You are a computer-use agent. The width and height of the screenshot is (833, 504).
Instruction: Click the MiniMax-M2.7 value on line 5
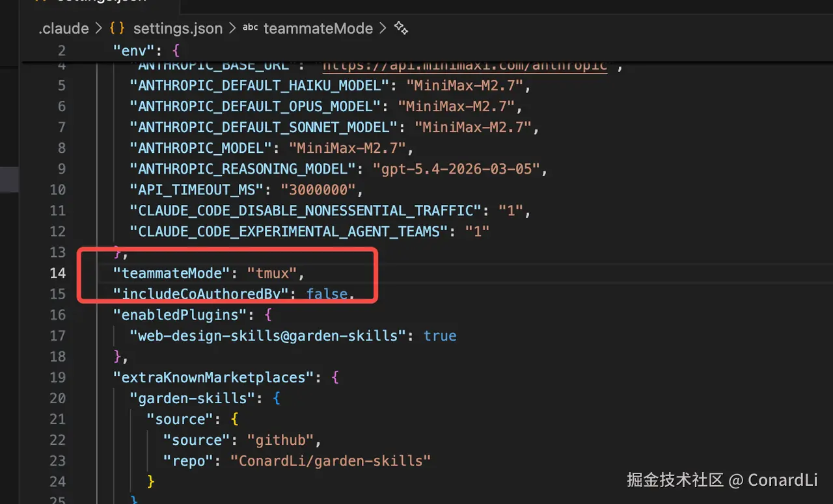[465, 86]
